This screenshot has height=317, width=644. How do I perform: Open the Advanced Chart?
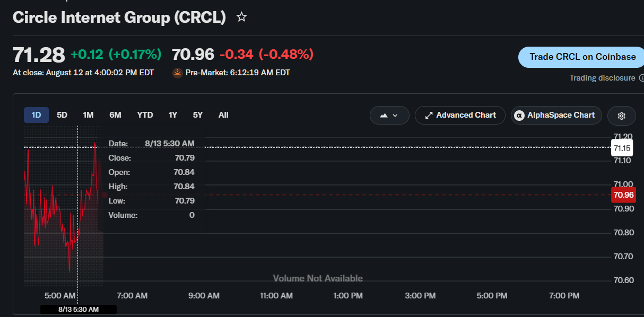tap(460, 115)
